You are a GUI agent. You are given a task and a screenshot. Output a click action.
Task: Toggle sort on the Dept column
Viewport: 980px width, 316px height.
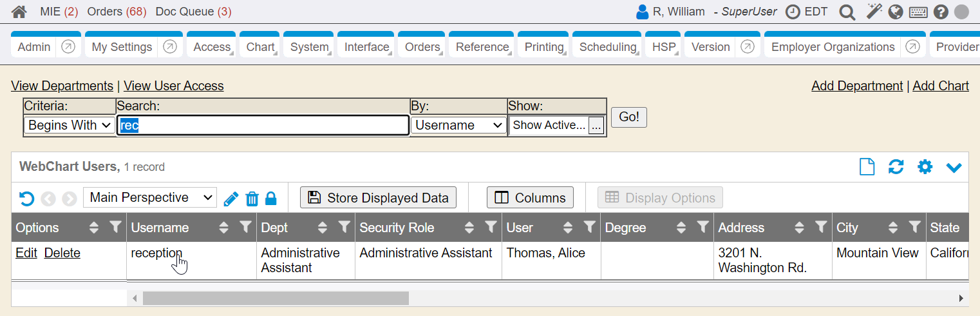coord(323,227)
